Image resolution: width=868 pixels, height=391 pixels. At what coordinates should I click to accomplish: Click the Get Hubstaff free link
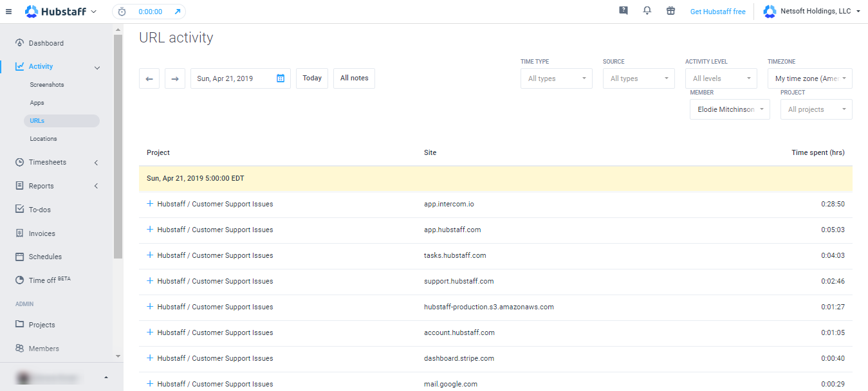pyautogui.click(x=718, y=12)
